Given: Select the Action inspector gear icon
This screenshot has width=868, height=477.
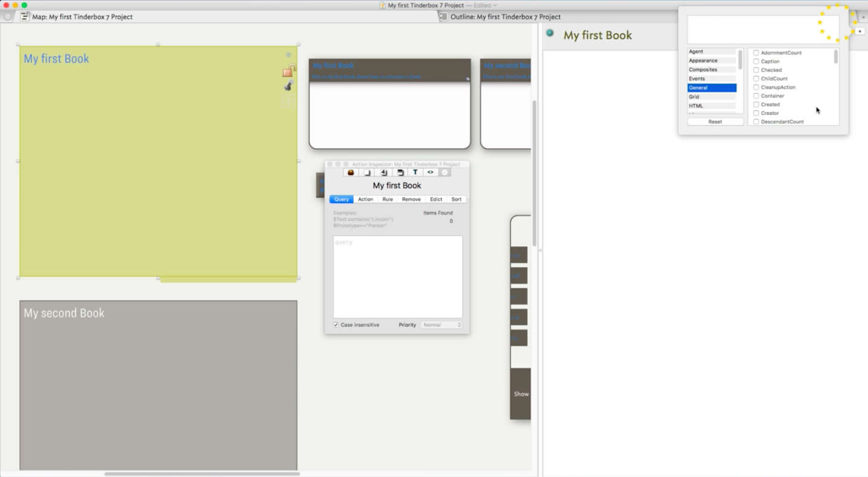Looking at the screenshot, I should click(445, 172).
